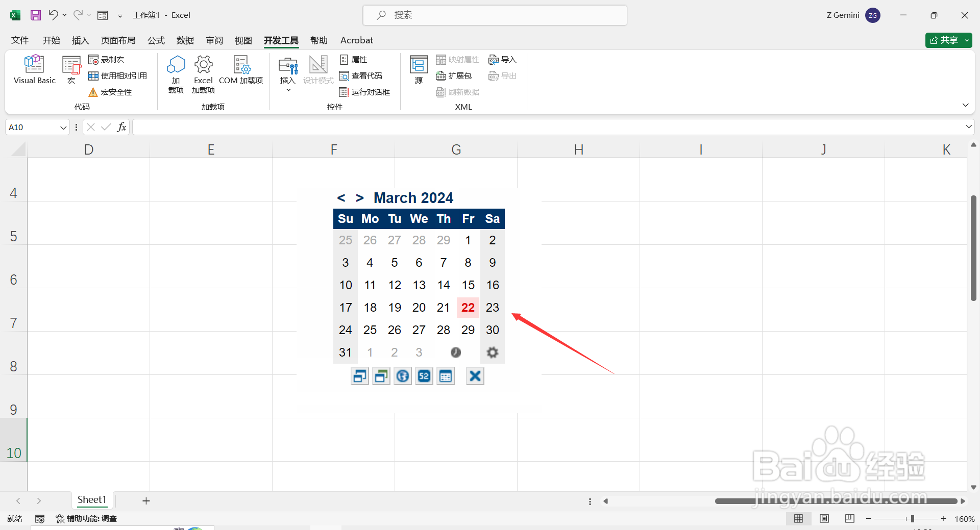Open the Undo history dropdown arrow
Screen dimensions: 980x530
click(x=65, y=15)
